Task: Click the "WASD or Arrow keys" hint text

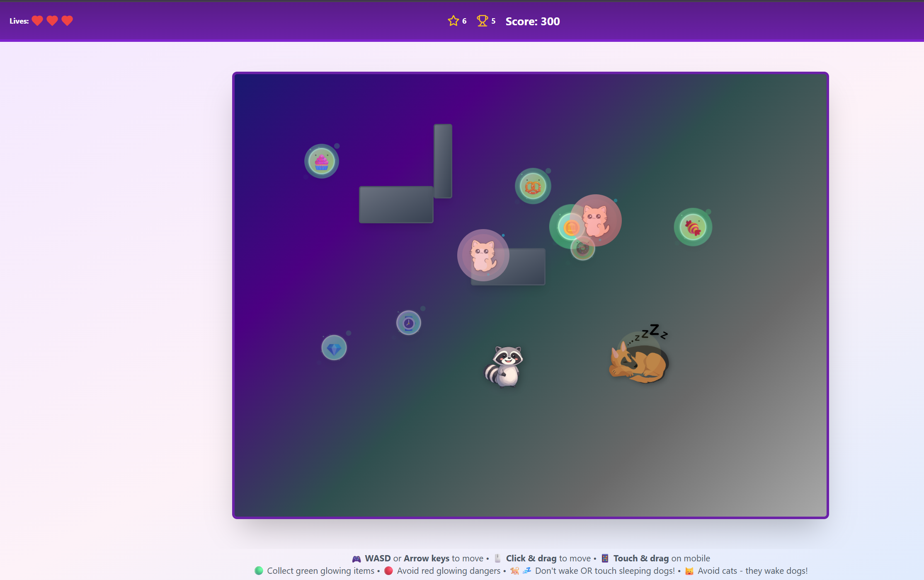Action: (x=407, y=558)
